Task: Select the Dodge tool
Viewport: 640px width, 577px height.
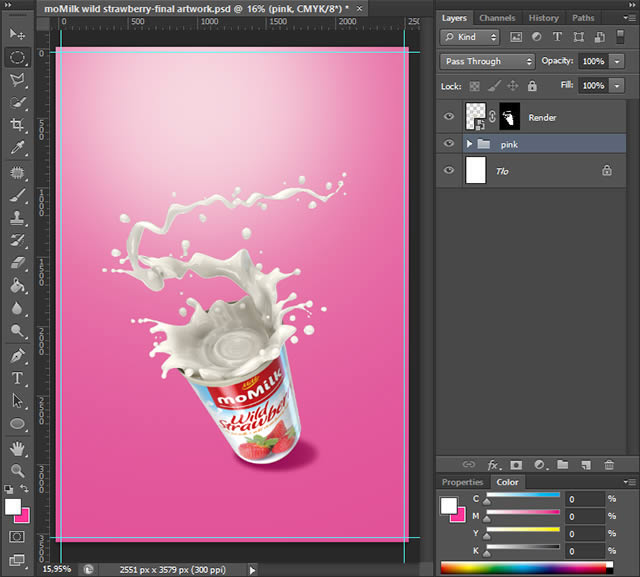Action: click(17, 331)
